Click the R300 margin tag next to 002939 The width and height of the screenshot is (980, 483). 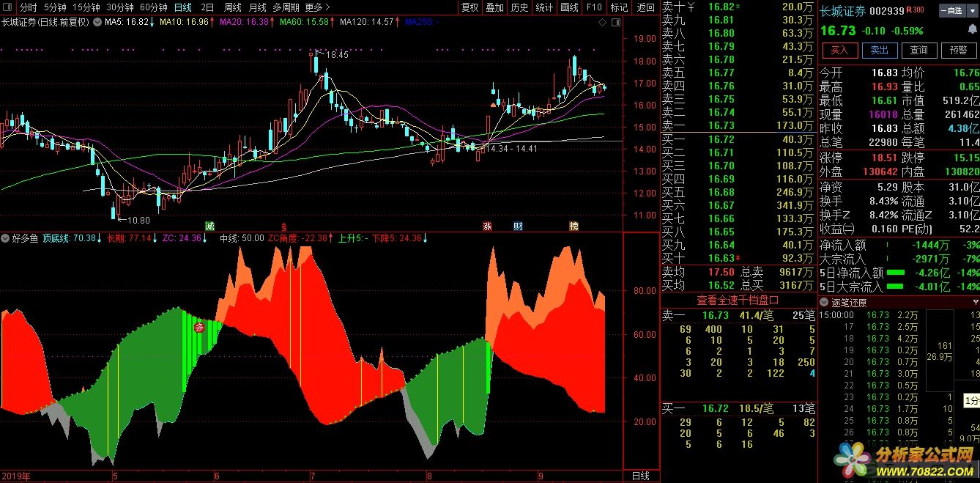915,10
